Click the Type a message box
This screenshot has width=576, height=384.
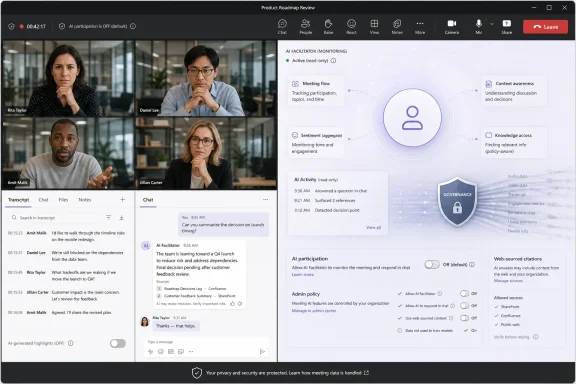206,342
